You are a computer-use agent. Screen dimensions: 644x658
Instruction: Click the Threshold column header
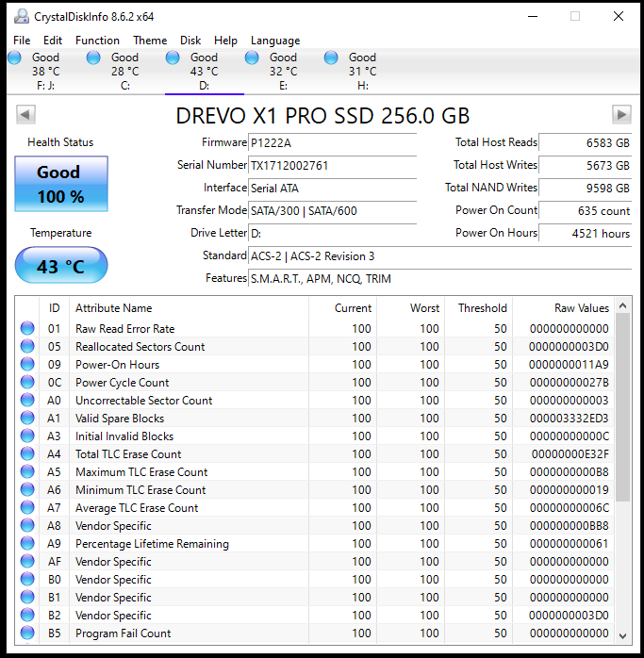click(x=479, y=308)
